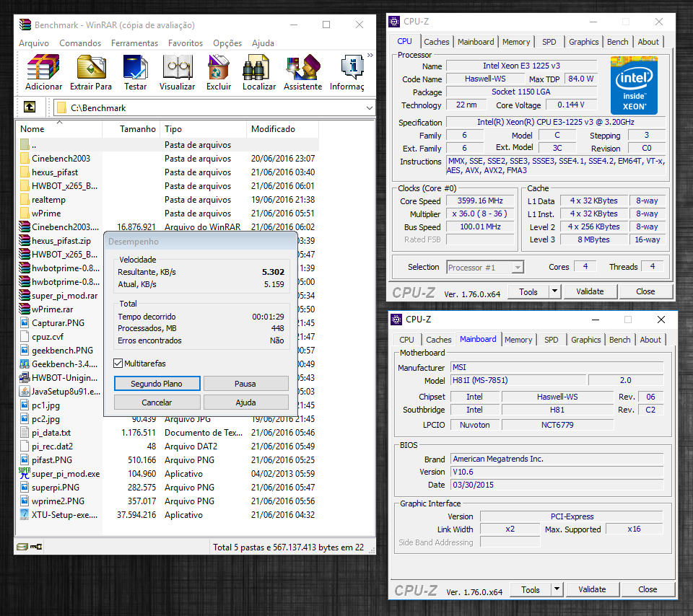
Task: Open Tools dropdown arrow in bottom CPU-Z window
Action: (557, 589)
